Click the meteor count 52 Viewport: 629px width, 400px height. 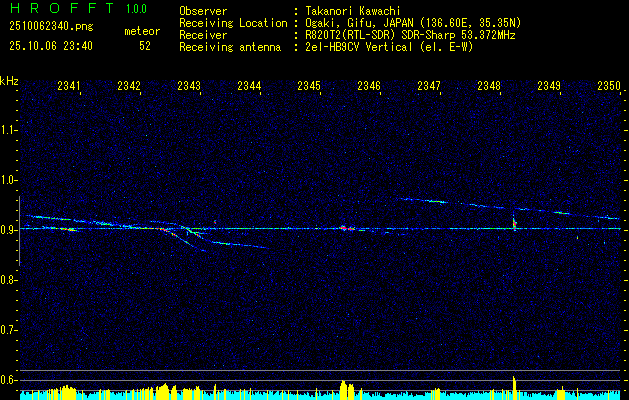145,46
